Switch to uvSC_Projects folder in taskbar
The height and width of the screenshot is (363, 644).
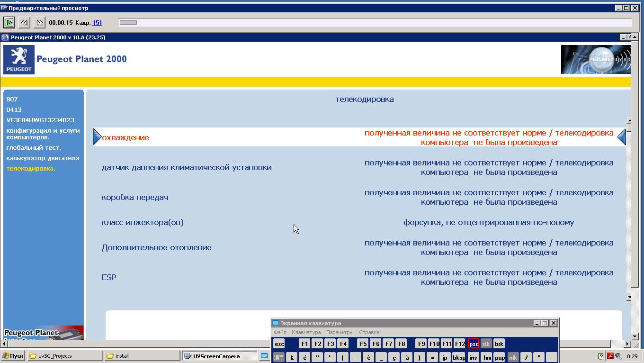(65, 356)
